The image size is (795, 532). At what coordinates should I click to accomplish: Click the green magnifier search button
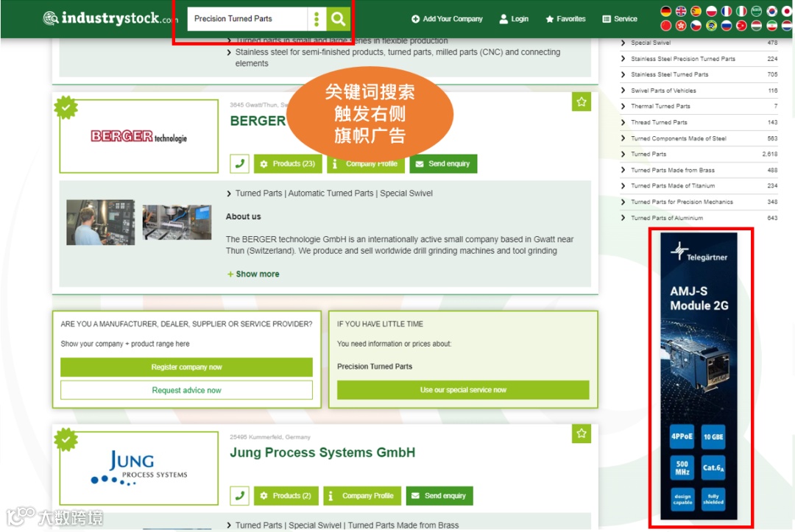338,18
